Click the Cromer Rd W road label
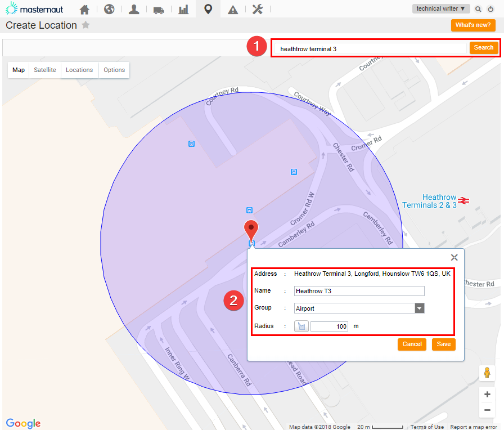The height and width of the screenshot is (430, 504). 302,209
